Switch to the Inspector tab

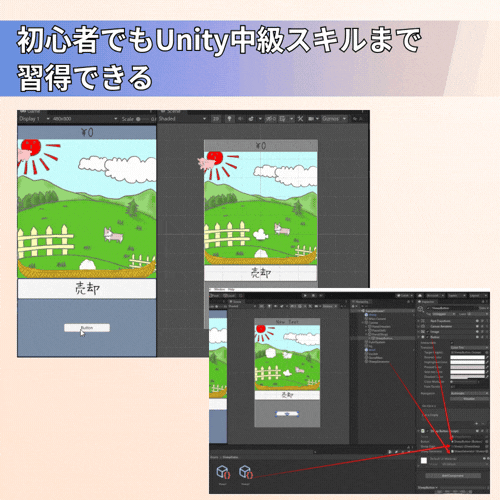point(428,302)
